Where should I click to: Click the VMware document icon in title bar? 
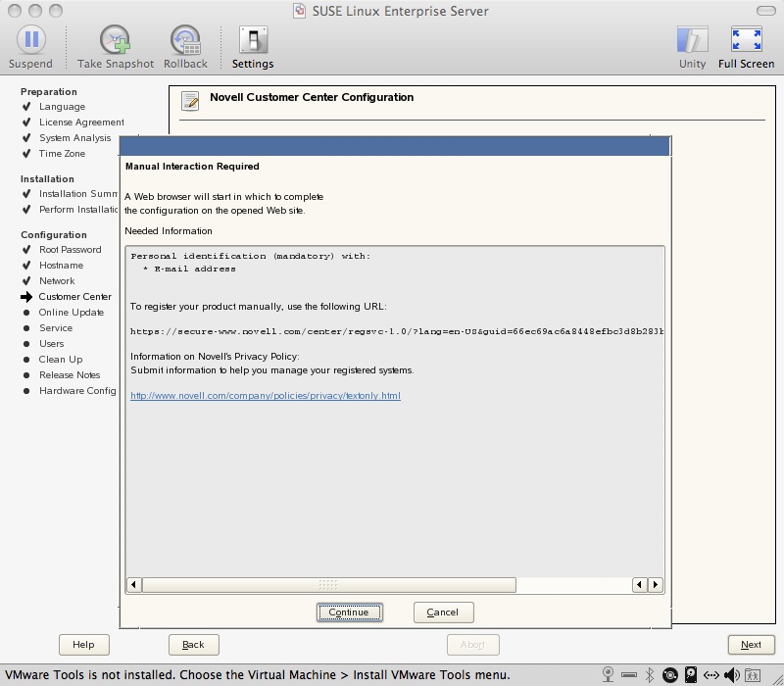point(299,11)
